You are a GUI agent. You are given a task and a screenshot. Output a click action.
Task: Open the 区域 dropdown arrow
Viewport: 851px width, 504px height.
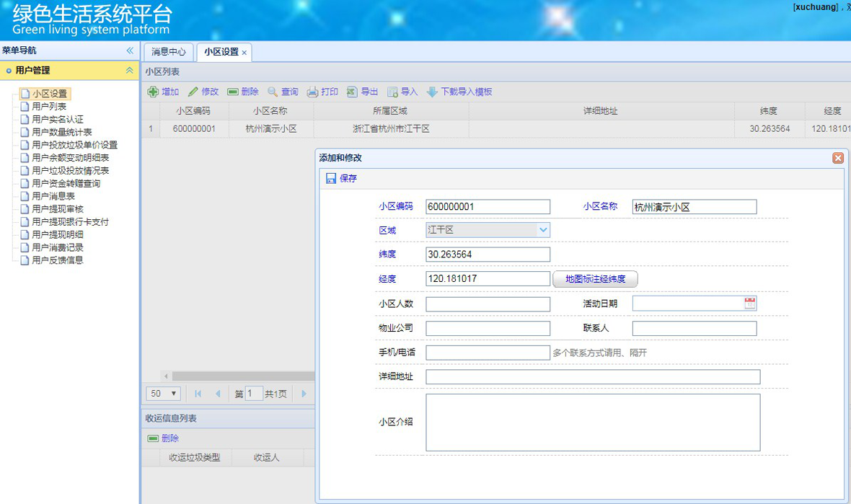[543, 230]
